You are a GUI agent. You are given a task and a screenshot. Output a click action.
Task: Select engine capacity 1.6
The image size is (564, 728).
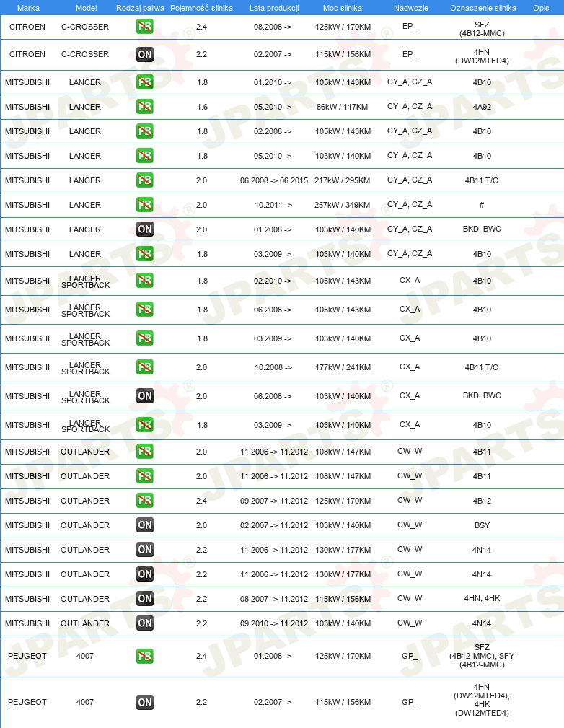click(202, 107)
